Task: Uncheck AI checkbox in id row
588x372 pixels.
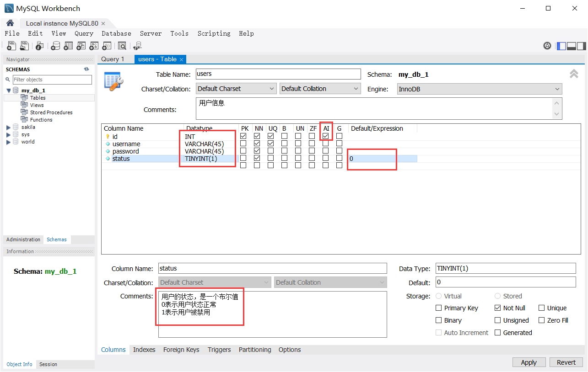Action: [325, 136]
